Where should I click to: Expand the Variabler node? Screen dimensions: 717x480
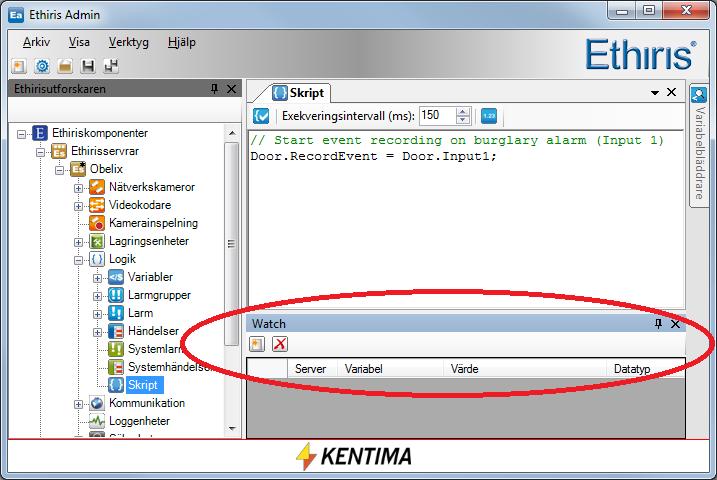(x=97, y=278)
